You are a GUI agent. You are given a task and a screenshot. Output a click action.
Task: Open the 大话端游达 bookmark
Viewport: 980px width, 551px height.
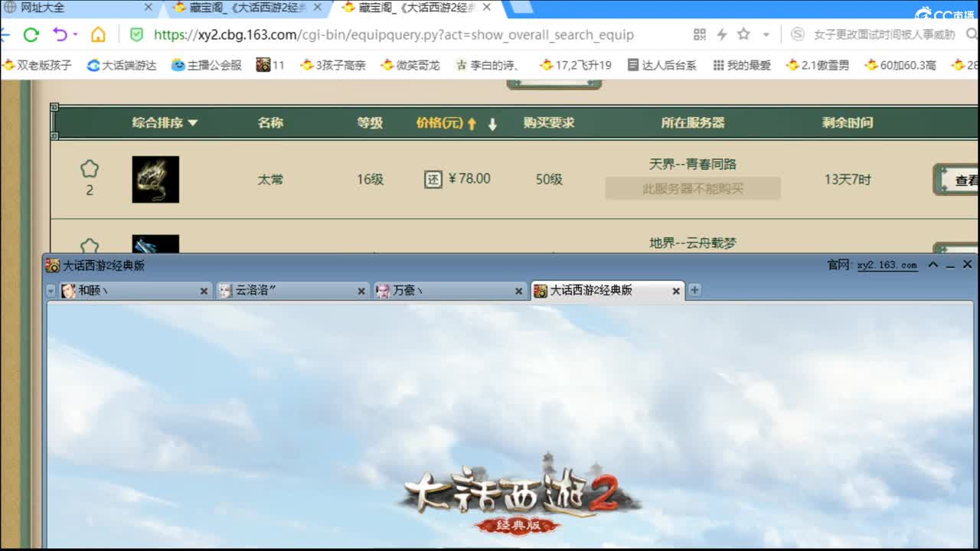click(122, 65)
